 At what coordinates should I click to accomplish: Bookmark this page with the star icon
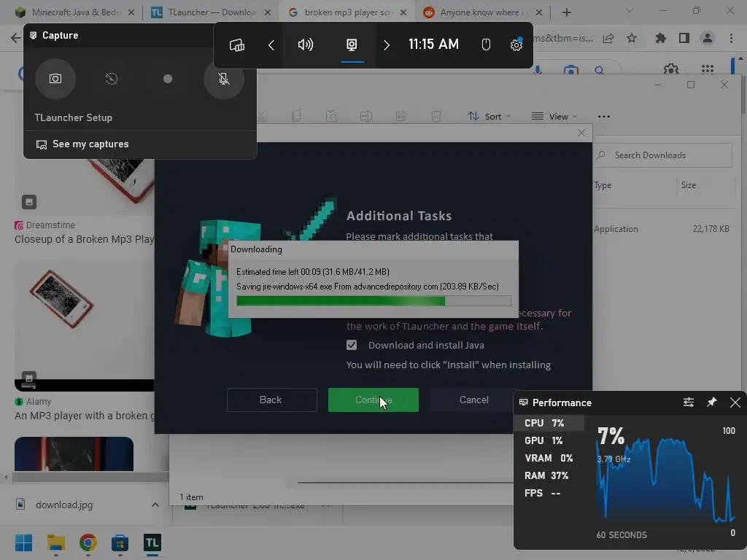[632, 38]
